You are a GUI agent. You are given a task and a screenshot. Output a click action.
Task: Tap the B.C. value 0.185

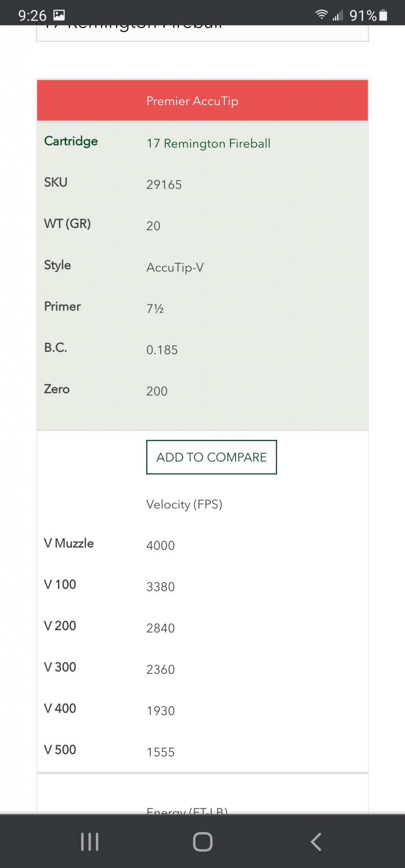click(162, 350)
